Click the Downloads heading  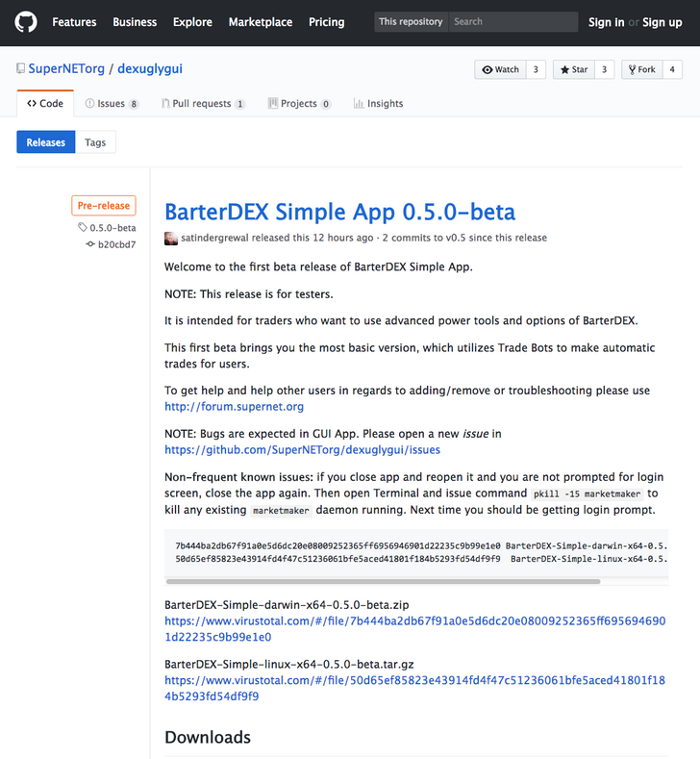[x=208, y=737]
